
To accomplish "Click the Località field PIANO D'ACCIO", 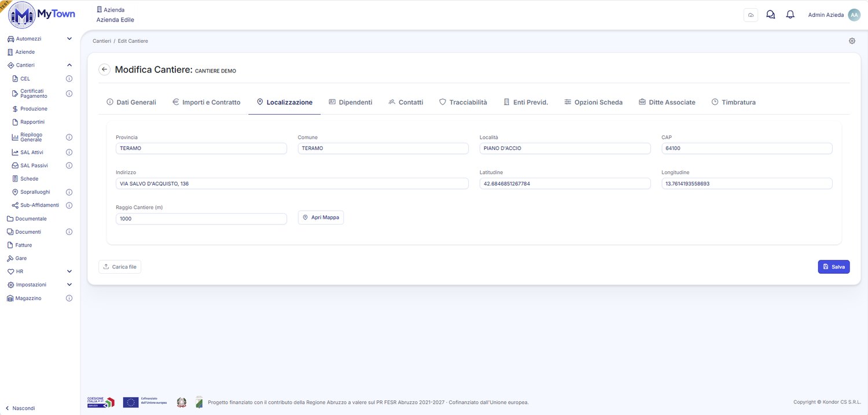I will (565, 148).
